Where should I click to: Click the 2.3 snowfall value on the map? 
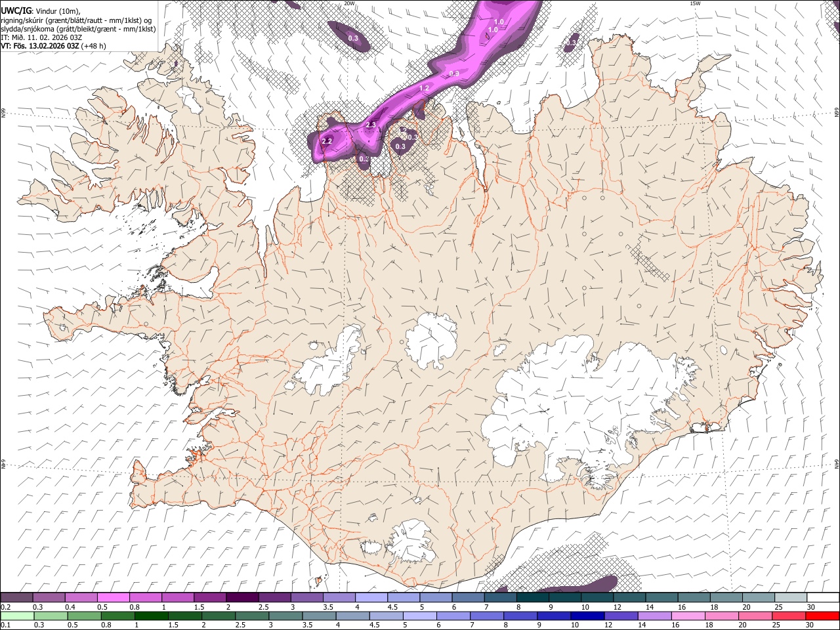[x=371, y=125]
